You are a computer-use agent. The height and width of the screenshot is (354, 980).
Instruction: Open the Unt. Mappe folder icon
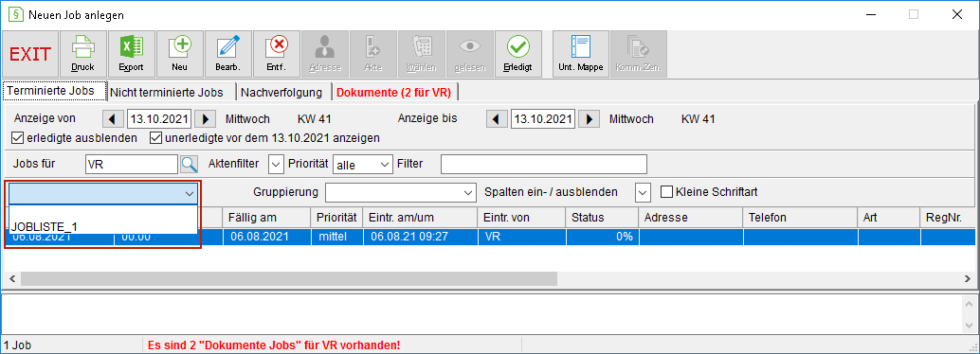[581, 54]
